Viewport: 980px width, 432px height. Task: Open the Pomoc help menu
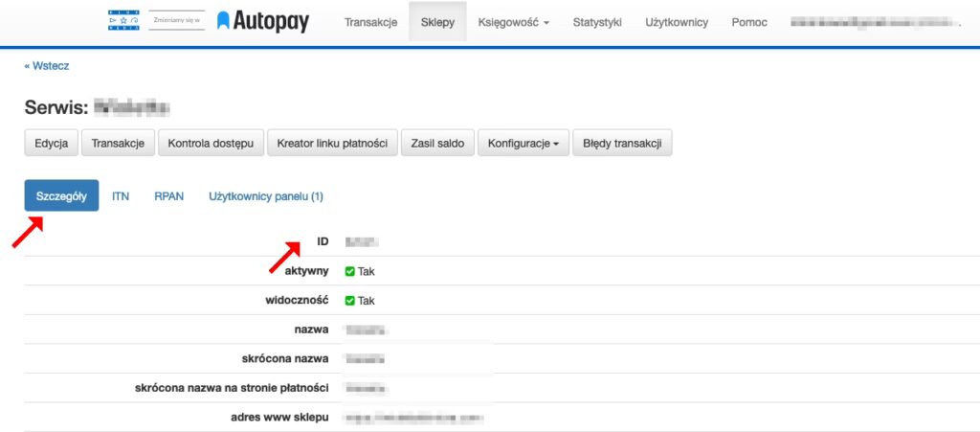748,22
